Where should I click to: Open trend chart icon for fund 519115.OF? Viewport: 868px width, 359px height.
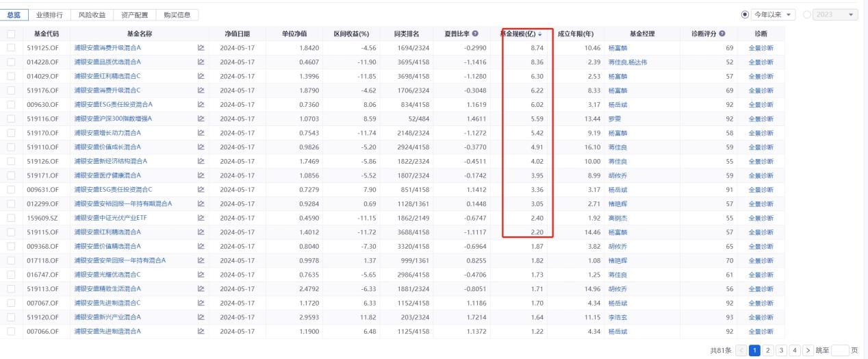(201, 232)
